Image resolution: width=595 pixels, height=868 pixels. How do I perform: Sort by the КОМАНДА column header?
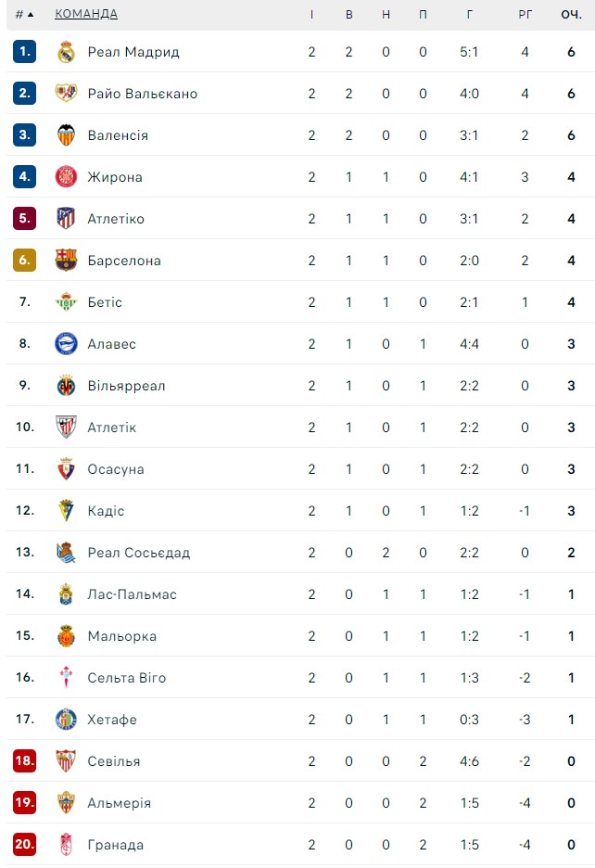pyautogui.click(x=86, y=14)
